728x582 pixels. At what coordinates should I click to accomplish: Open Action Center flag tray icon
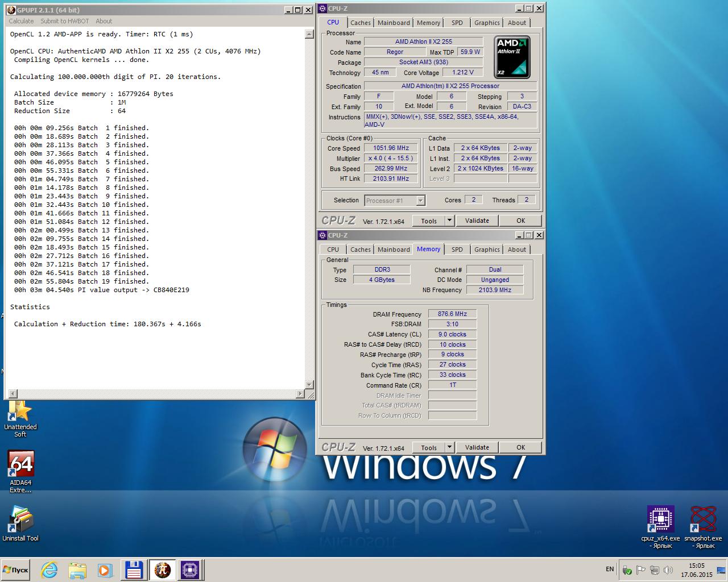point(641,570)
